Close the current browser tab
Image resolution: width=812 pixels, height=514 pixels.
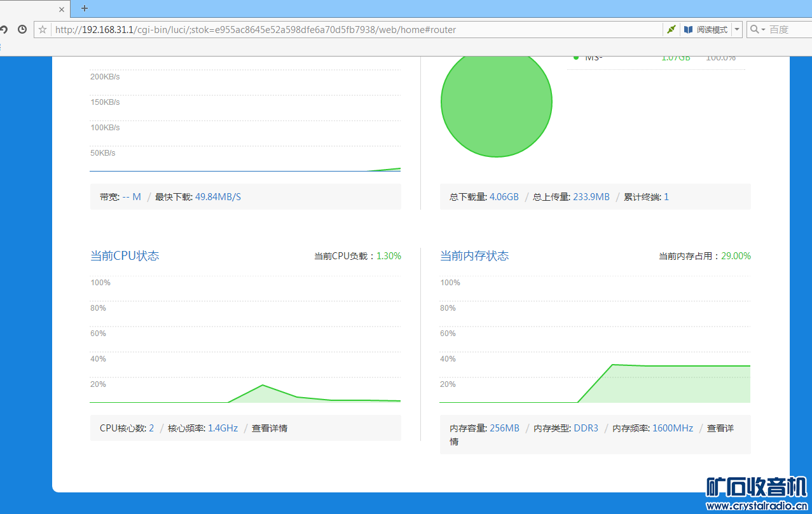[x=62, y=9]
